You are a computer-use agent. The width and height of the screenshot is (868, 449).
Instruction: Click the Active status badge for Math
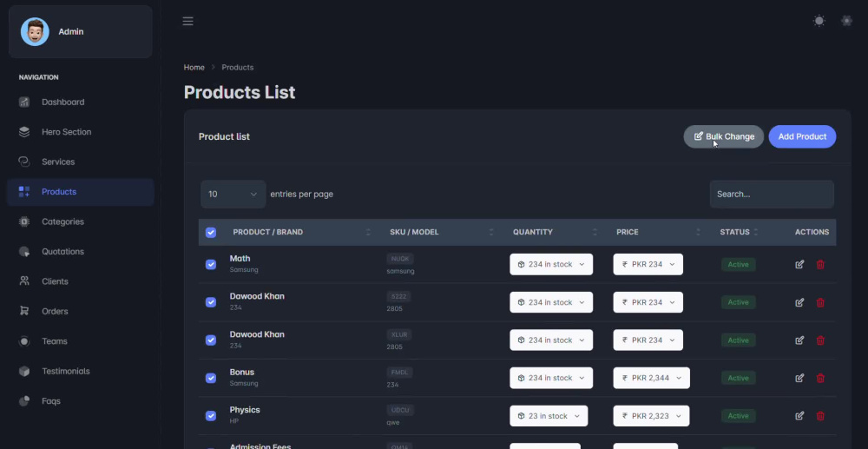click(x=738, y=265)
